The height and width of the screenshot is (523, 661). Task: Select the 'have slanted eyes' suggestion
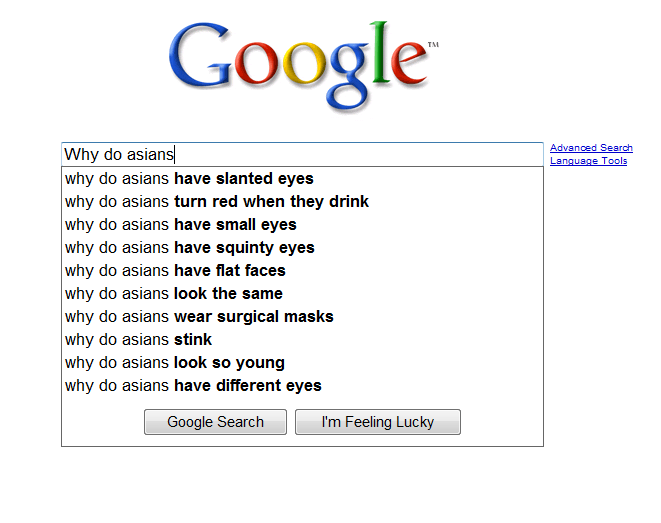click(302, 179)
